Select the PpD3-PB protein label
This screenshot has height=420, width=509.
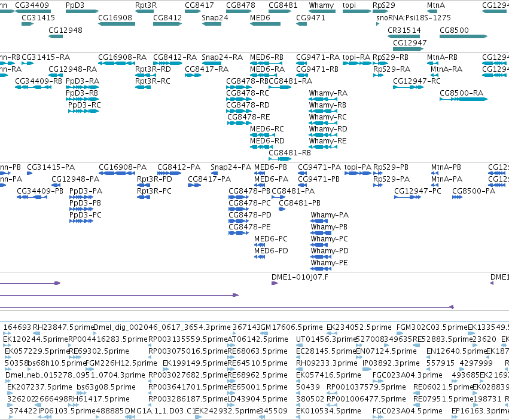85,203
